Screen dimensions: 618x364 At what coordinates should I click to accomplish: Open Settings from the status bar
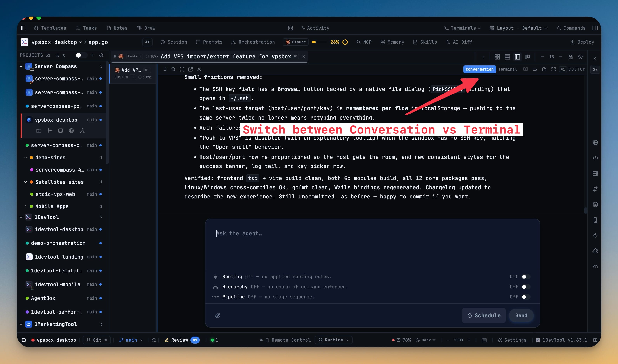click(512, 340)
